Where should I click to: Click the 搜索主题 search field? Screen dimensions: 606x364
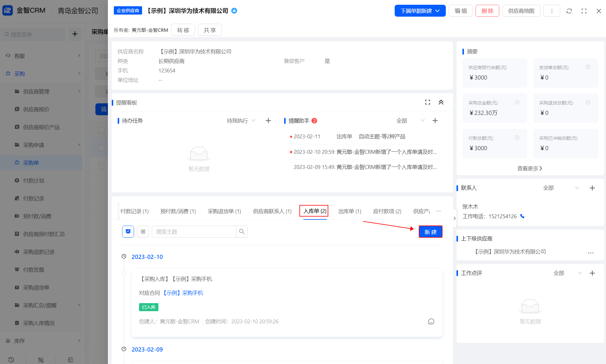[194, 232]
